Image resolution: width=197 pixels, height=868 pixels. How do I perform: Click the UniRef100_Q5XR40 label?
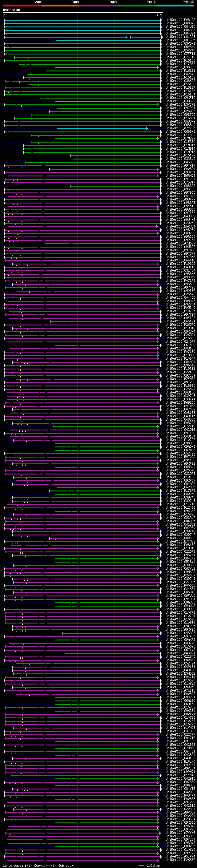pyautogui.click(x=180, y=50)
